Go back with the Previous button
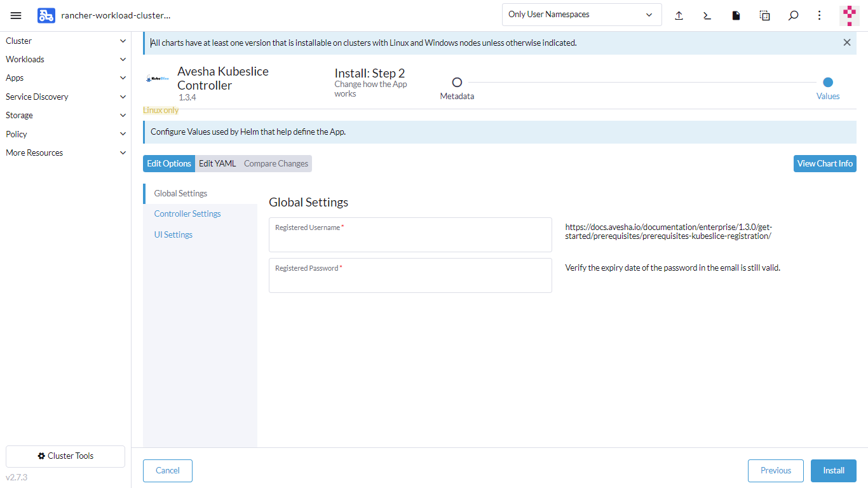Screen dimensions: 868x488 pyautogui.click(x=776, y=471)
